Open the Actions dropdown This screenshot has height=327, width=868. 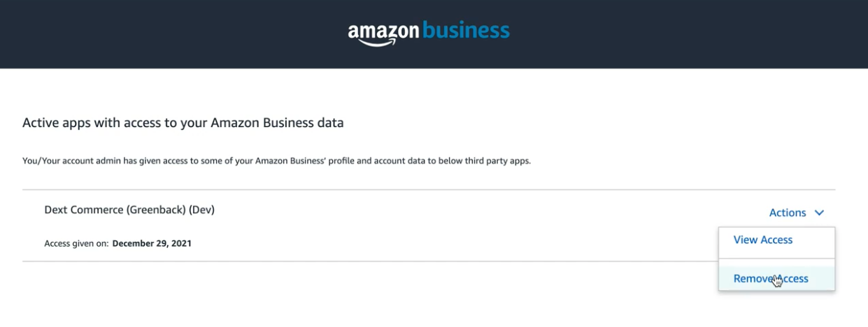point(788,212)
